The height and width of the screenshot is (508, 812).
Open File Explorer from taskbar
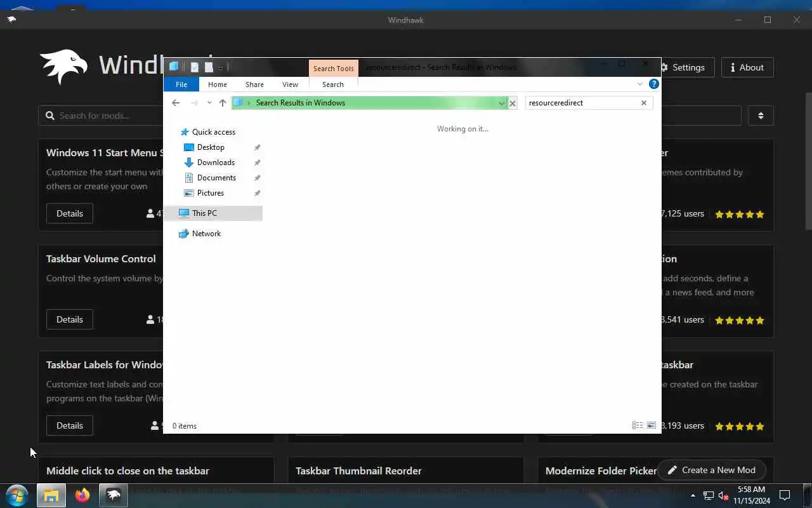(51, 495)
